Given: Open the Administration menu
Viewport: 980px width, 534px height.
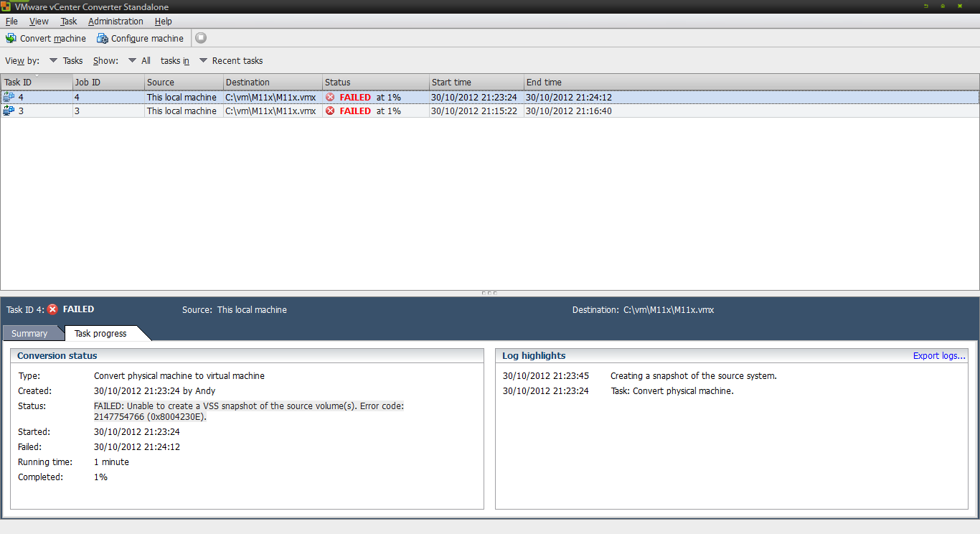Looking at the screenshot, I should pyautogui.click(x=116, y=22).
